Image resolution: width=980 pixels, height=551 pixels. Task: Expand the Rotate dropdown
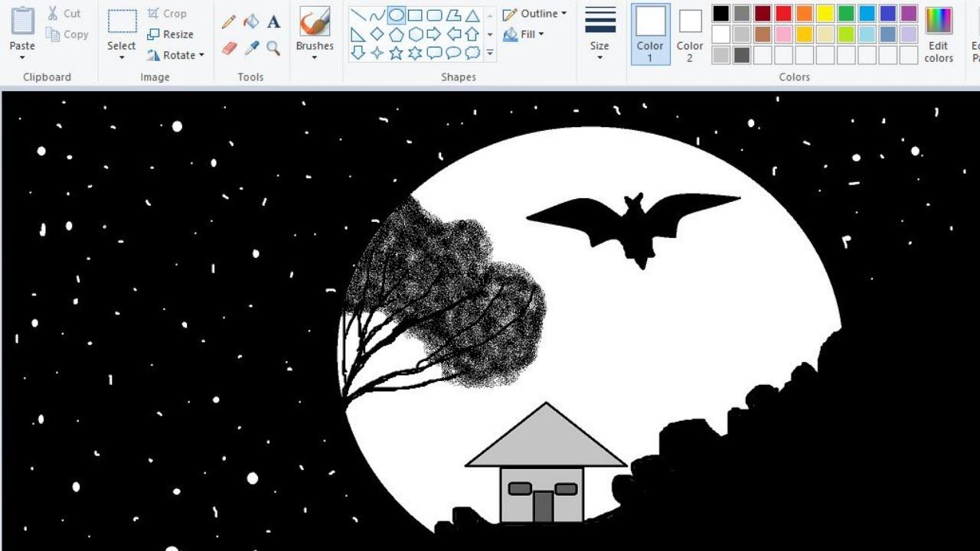pyautogui.click(x=201, y=55)
